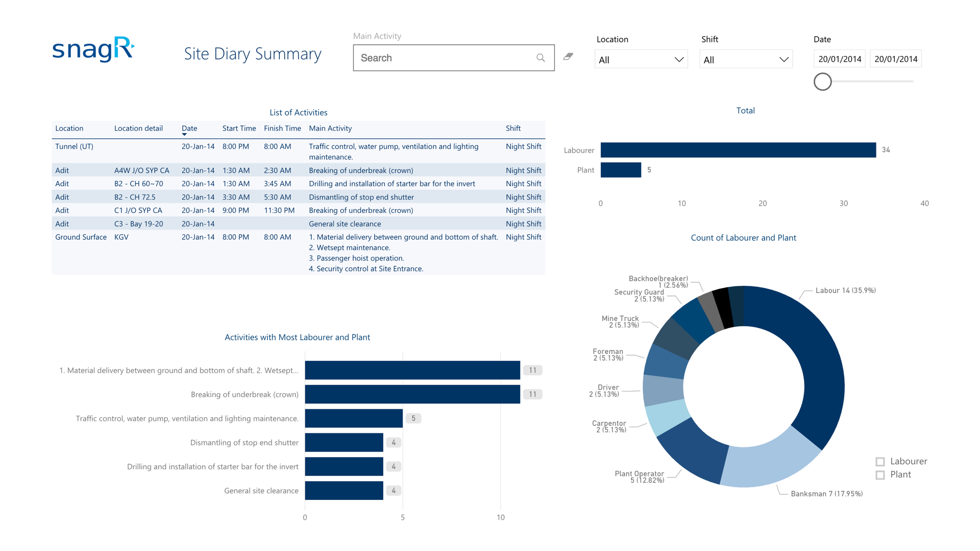Clear the Main Activity search with the eraser icon

(x=568, y=57)
